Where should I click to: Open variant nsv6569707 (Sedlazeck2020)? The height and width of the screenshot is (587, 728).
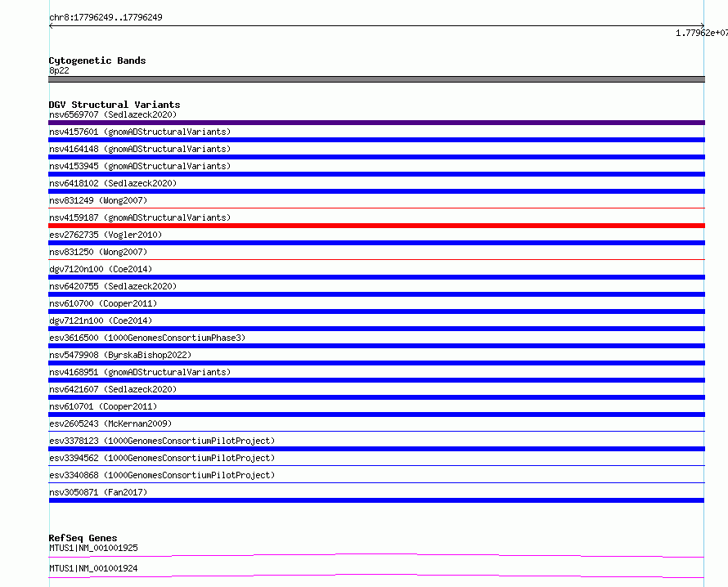point(113,114)
